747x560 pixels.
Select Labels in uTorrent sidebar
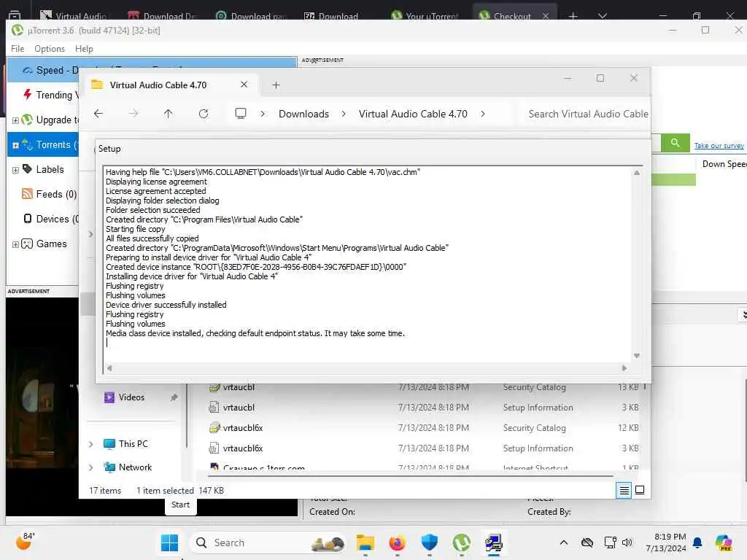click(50, 169)
